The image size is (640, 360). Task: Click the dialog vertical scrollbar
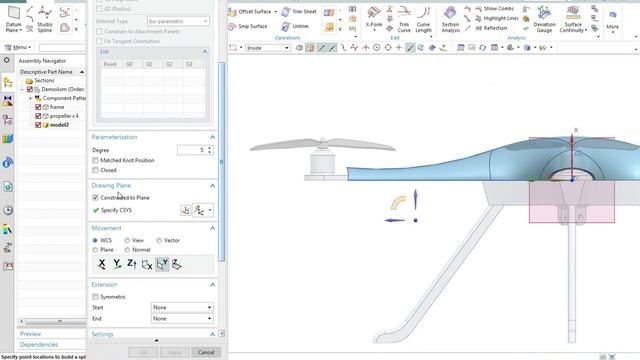click(222, 161)
